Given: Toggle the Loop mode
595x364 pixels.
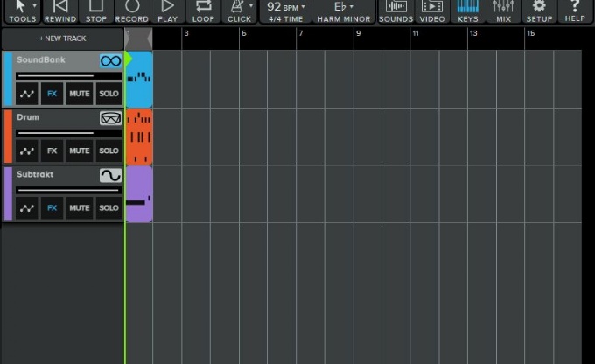Looking at the screenshot, I should coord(203,10).
